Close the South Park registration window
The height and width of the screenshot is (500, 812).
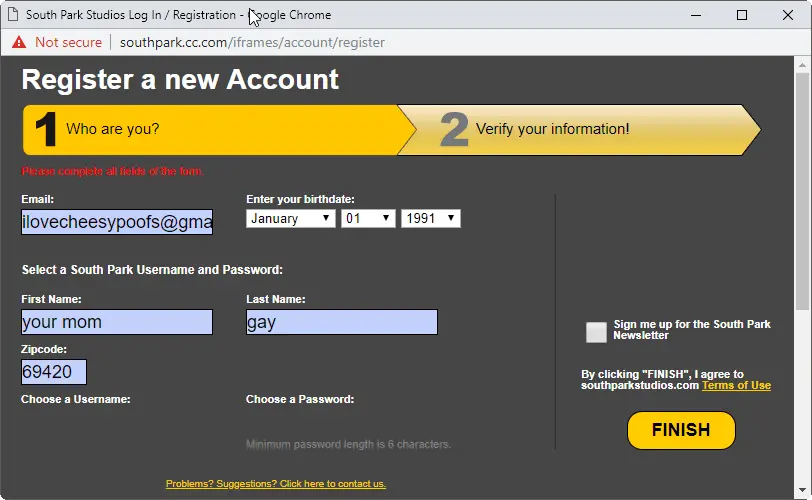[787, 15]
